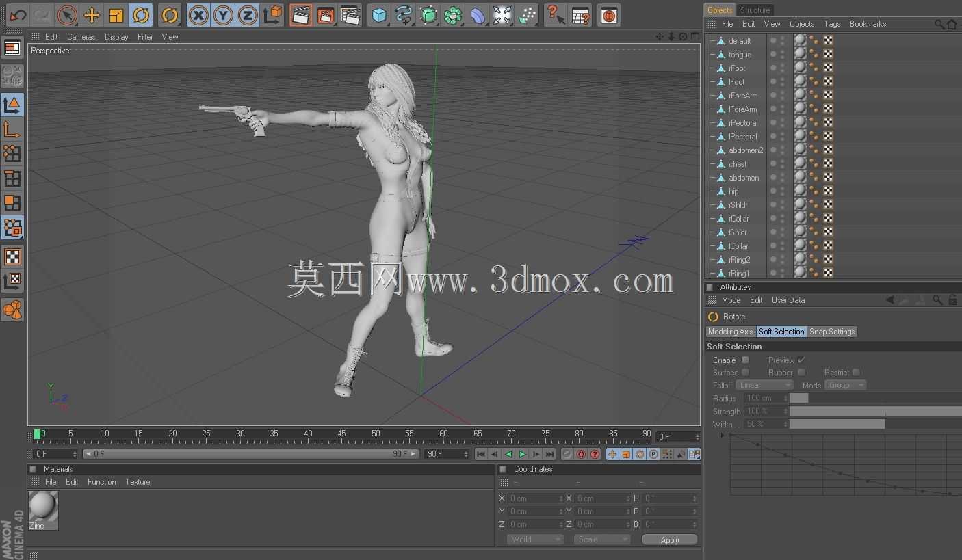Click Radius 100 cm stepper arrows
The image size is (962, 560).
785,398
